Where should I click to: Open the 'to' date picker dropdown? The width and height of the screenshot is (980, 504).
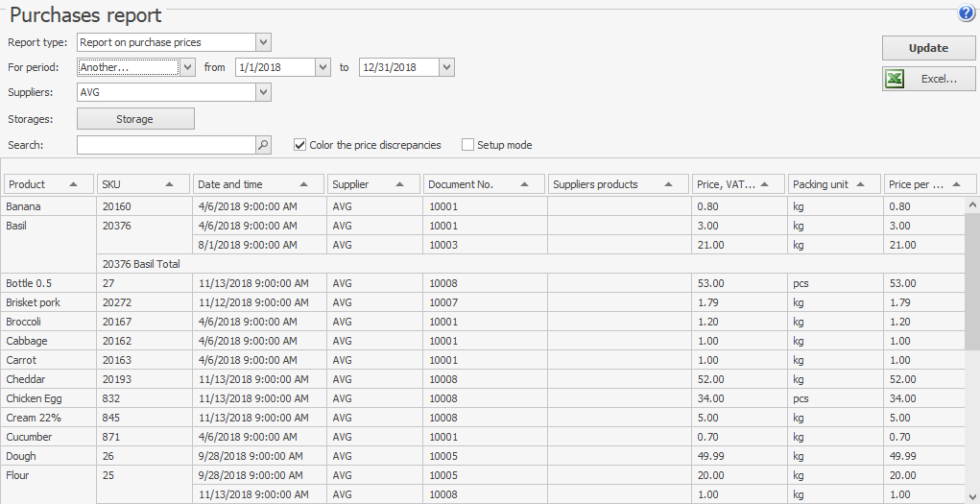446,67
